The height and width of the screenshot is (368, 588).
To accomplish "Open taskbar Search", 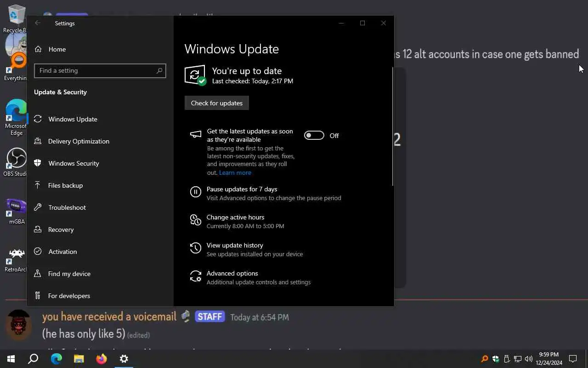I will click(33, 359).
